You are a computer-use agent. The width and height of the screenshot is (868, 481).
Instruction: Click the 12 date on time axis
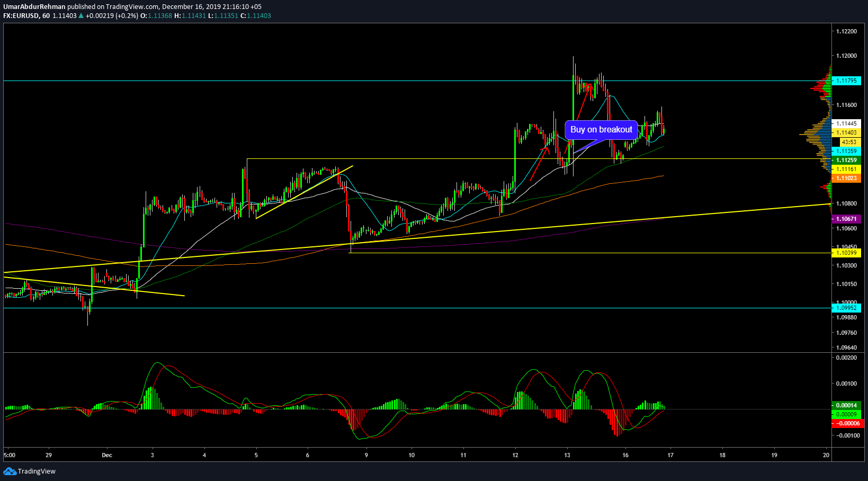(x=515, y=455)
